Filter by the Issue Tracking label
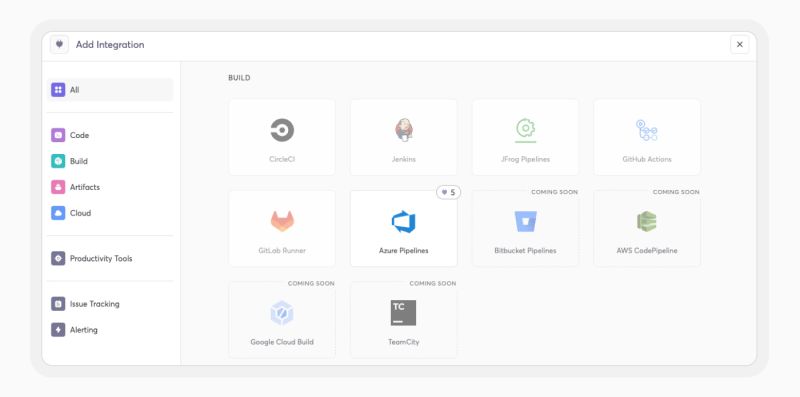The image size is (800, 397). tap(95, 304)
